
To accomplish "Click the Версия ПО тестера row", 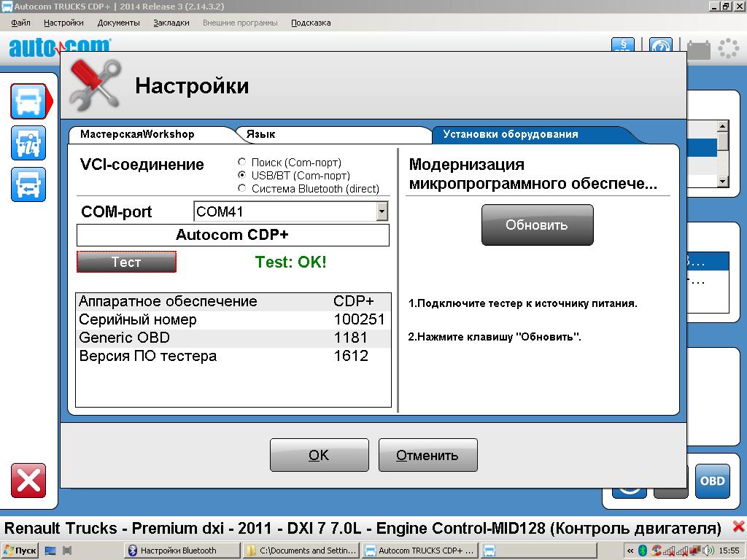I will click(233, 356).
